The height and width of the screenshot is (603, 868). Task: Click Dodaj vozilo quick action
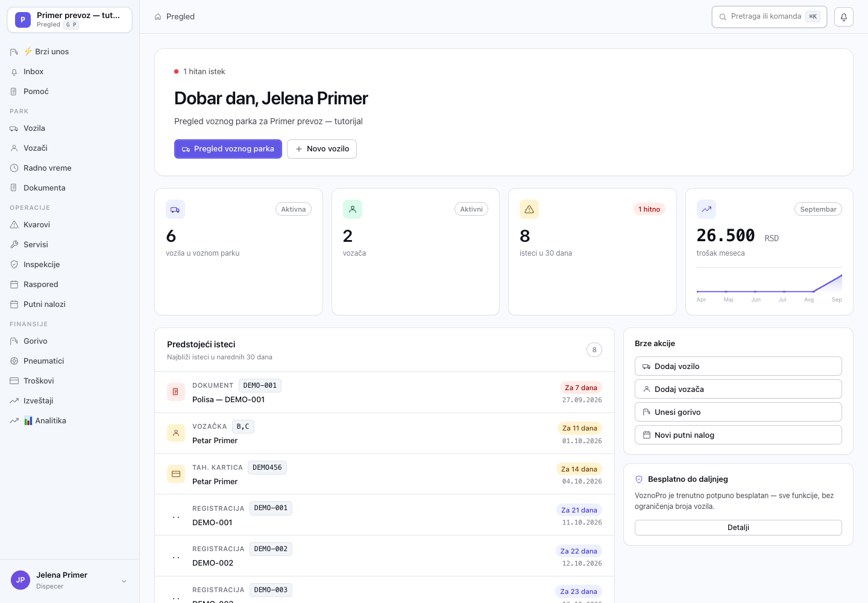738,366
